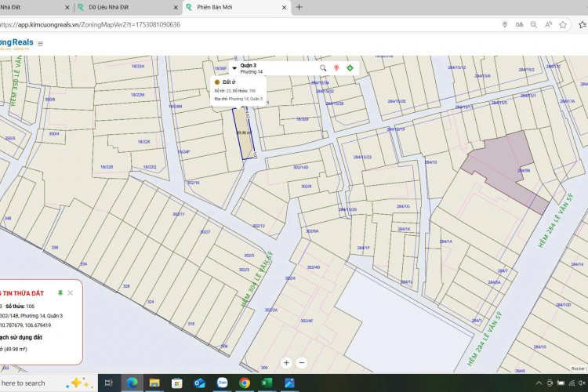Open the hamburger menu beside the logo
This screenshot has height=392, width=588.
40,44
